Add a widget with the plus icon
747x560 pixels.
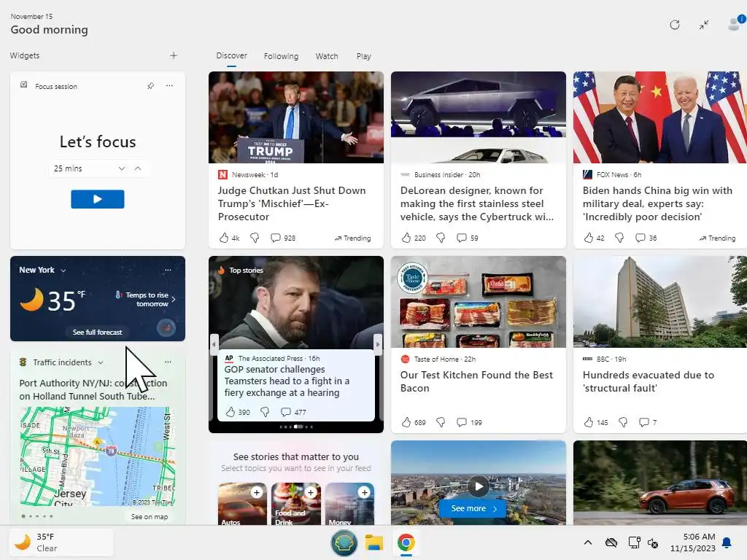[174, 55]
